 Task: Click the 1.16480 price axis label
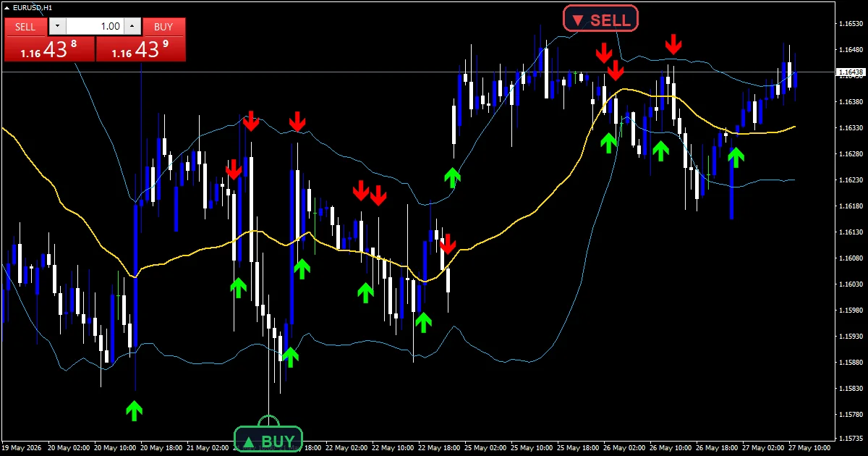(x=851, y=50)
